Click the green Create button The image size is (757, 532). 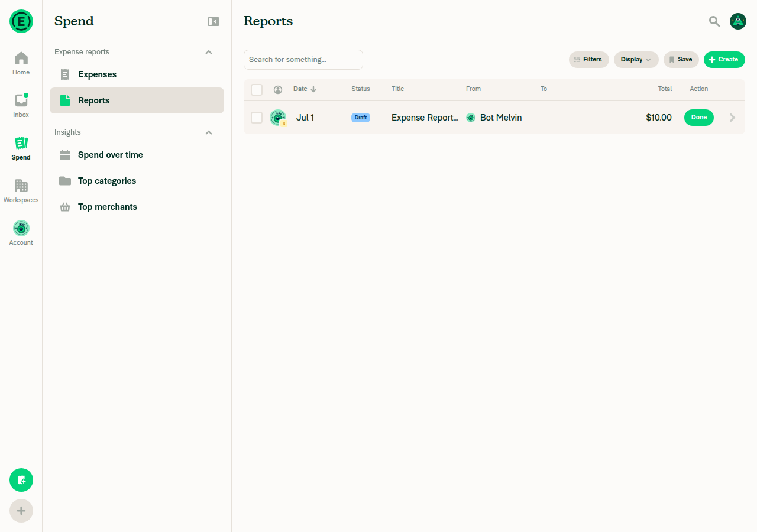(x=724, y=60)
